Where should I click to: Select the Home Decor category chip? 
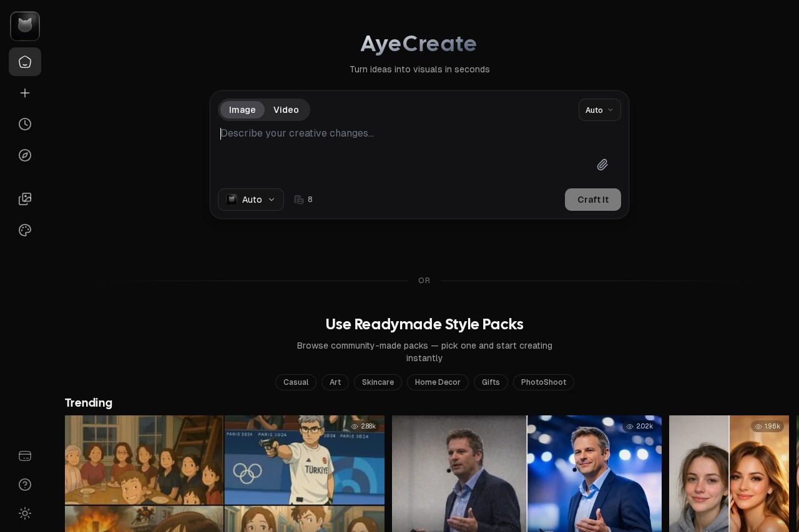(x=438, y=382)
